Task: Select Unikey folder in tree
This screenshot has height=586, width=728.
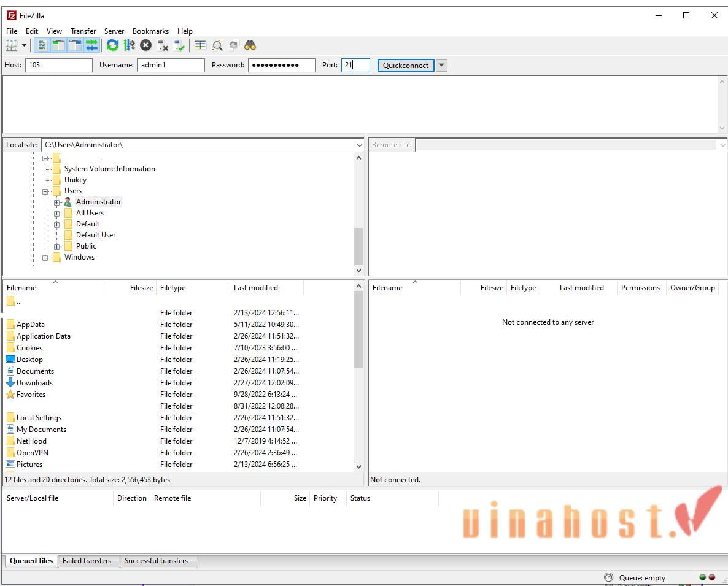Action: pos(76,180)
